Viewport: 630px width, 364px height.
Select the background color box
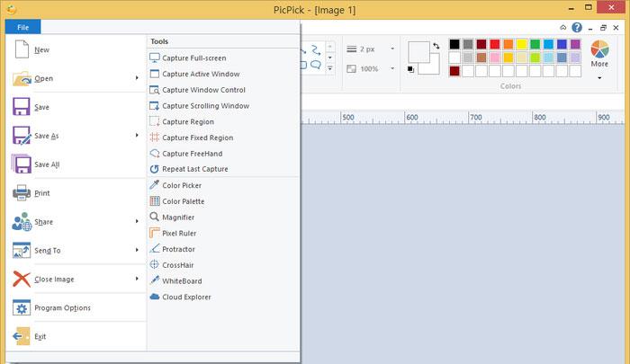coord(433,68)
